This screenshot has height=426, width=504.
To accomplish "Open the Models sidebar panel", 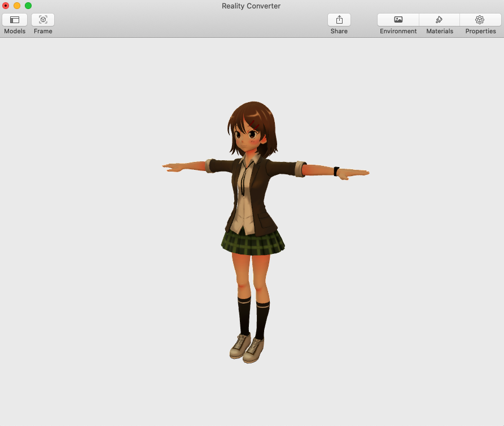I will (15, 20).
